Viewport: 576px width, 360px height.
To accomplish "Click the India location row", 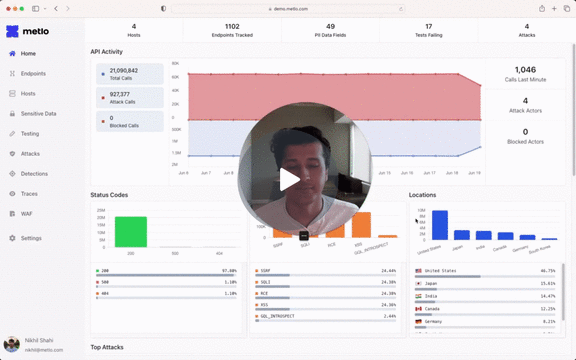I will pos(485,298).
